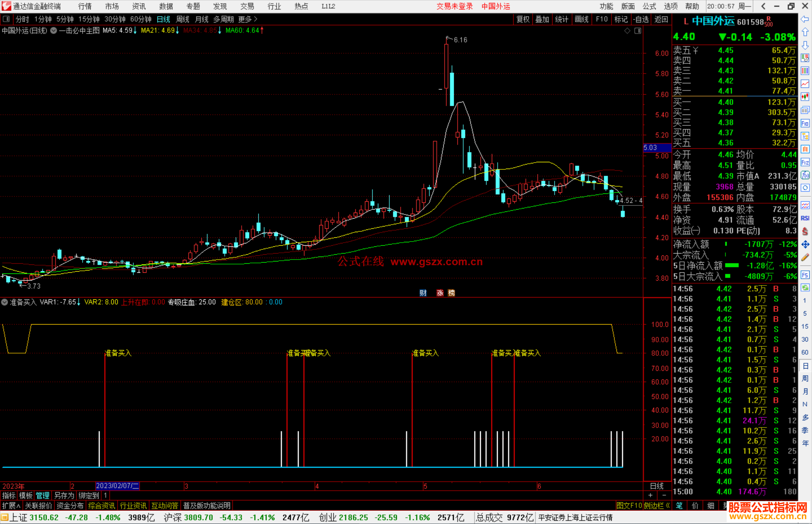Switch to 5-minute period in right sidebar
Screen dimensions: 812x524
(x=805, y=313)
